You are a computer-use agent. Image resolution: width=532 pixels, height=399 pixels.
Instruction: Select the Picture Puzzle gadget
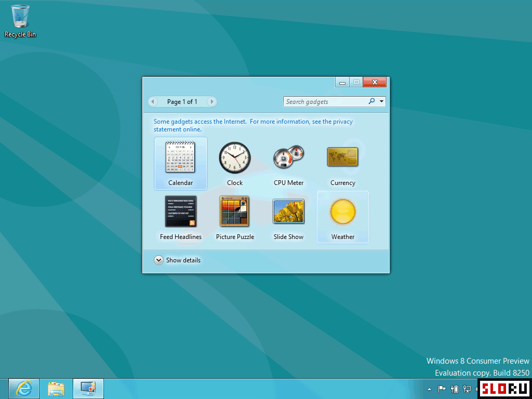point(235,217)
